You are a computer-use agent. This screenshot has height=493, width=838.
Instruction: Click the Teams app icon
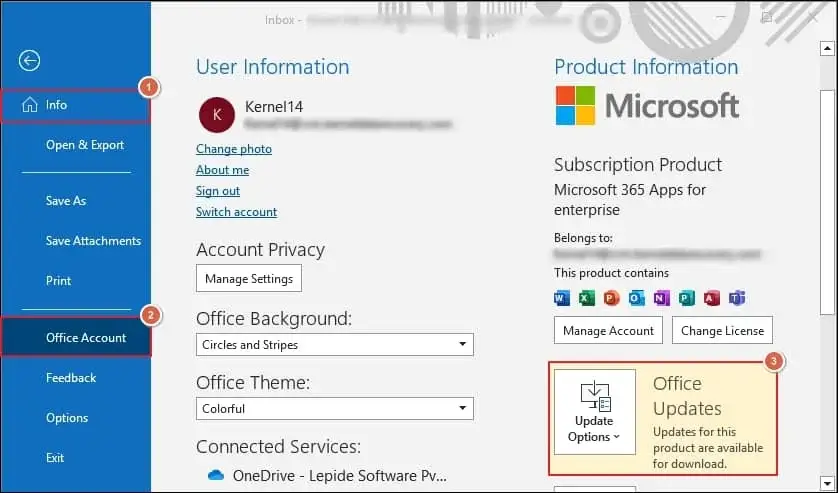pyautogui.click(x=737, y=298)
